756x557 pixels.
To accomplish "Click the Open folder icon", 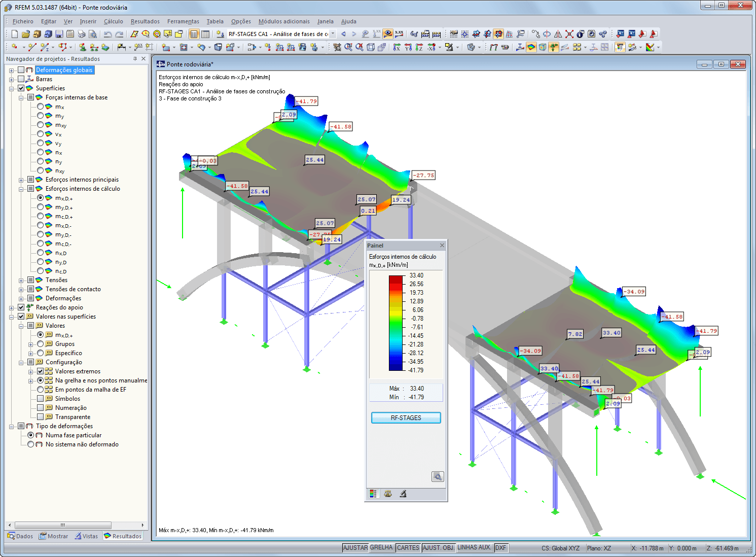I will click(x=25, y=34).
